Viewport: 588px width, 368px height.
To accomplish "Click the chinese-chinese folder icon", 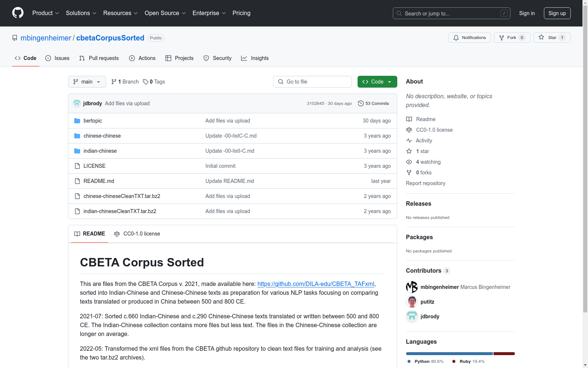I will pos(77,136).
